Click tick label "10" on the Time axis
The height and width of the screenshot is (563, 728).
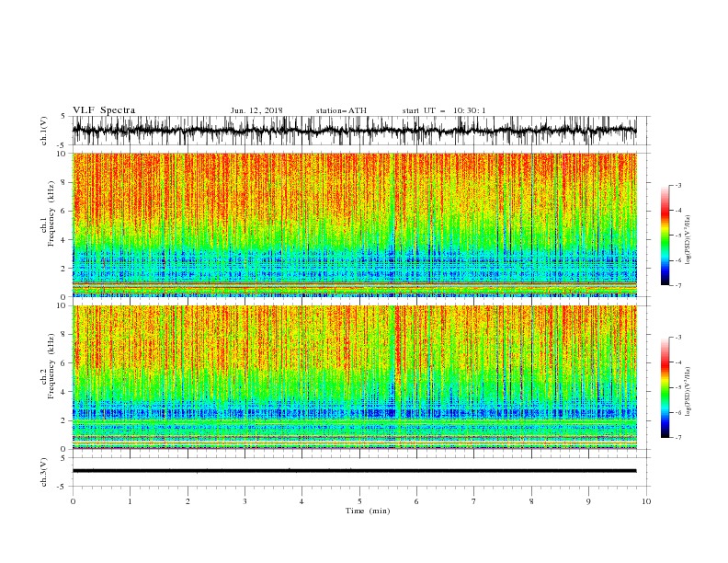[x=646, y=501]
